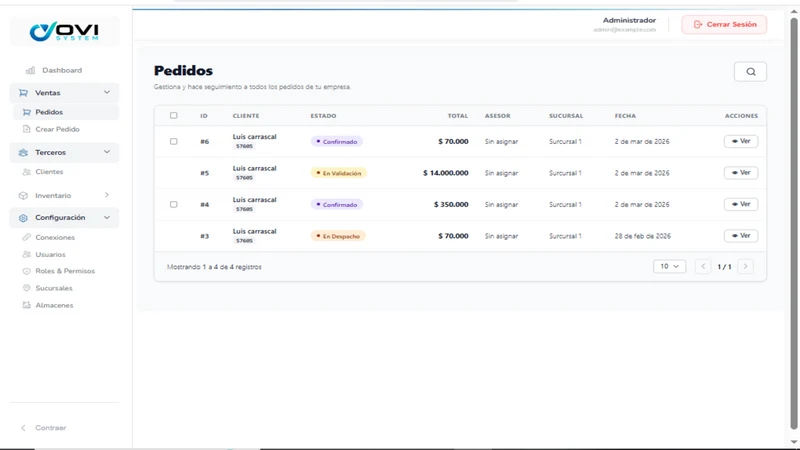Expand the Inventario section chevron
800x450 pixels.
click(x=107, y=195)
